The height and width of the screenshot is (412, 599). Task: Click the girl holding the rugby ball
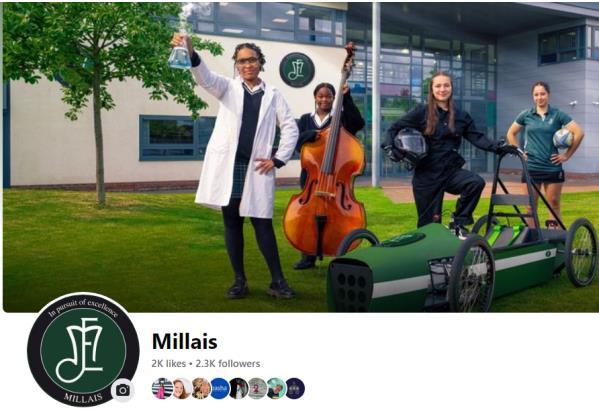pos(544,149)
